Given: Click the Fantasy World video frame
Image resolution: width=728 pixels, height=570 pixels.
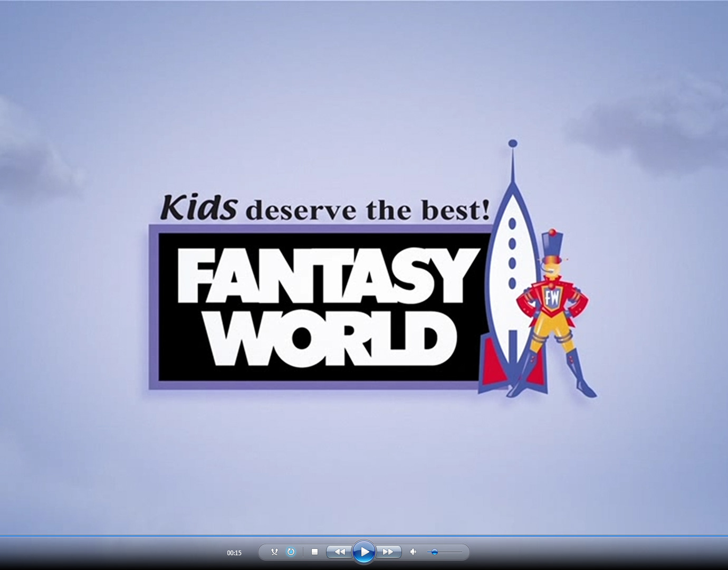Looking at the screenshot, I should pos(364,267).
